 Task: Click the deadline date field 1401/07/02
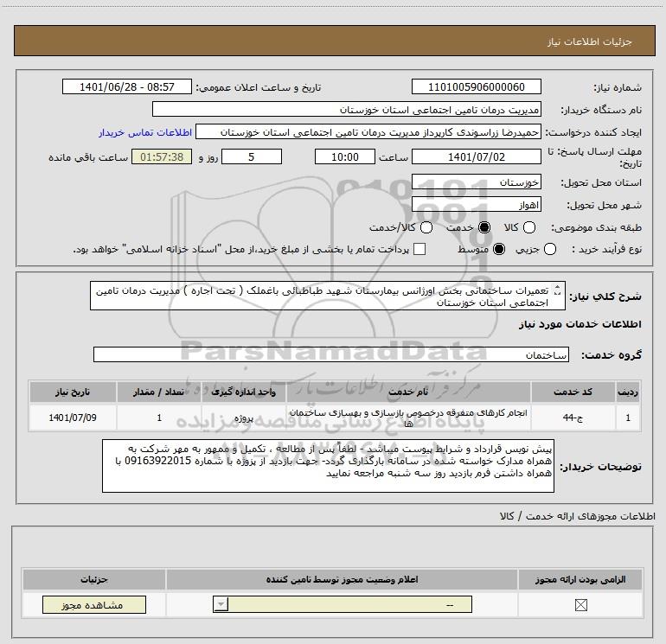pos(476,156)
